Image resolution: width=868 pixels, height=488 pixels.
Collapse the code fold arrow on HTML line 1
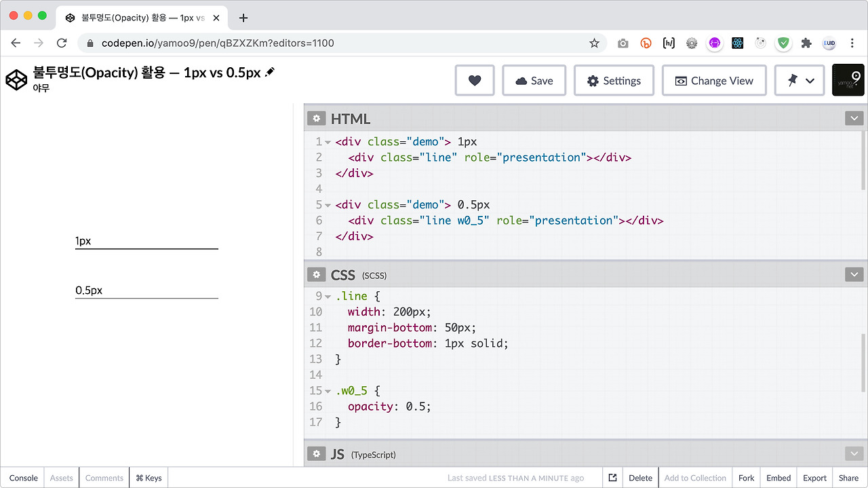(328, 143)
